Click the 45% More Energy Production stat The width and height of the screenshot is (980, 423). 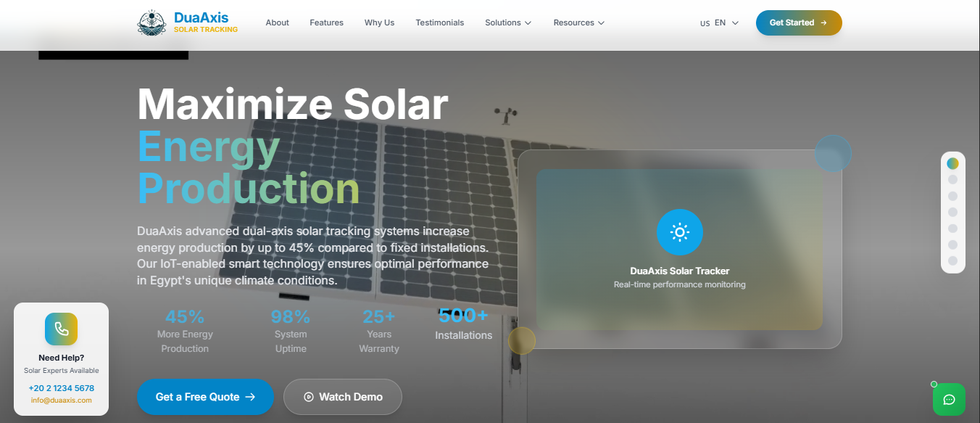coord(185,331)
